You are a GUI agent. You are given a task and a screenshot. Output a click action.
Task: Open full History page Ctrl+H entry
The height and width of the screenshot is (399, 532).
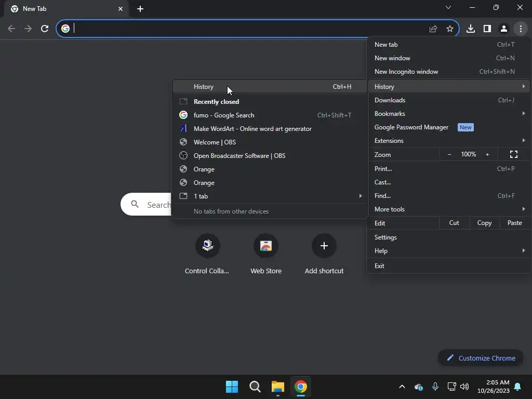pos(270,87)
